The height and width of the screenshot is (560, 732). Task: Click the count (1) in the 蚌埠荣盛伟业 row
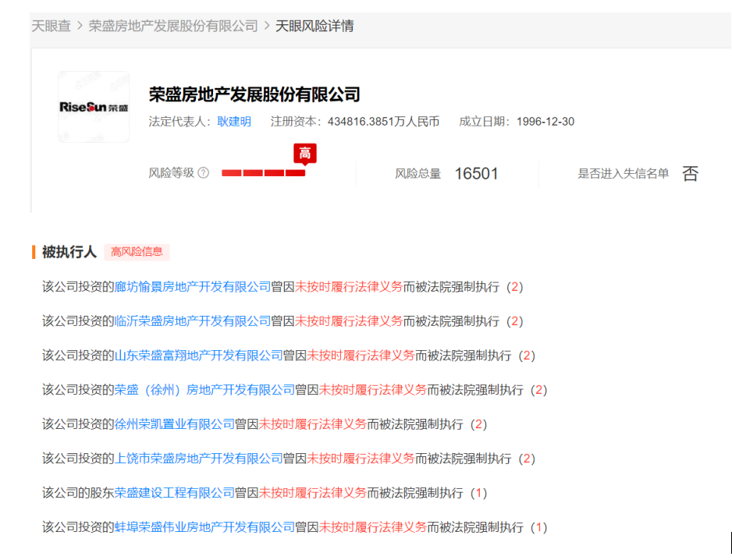[538, 527]
